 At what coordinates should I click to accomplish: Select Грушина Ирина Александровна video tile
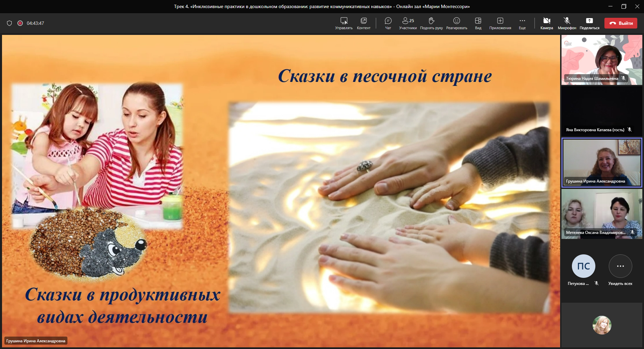point(602,162)
